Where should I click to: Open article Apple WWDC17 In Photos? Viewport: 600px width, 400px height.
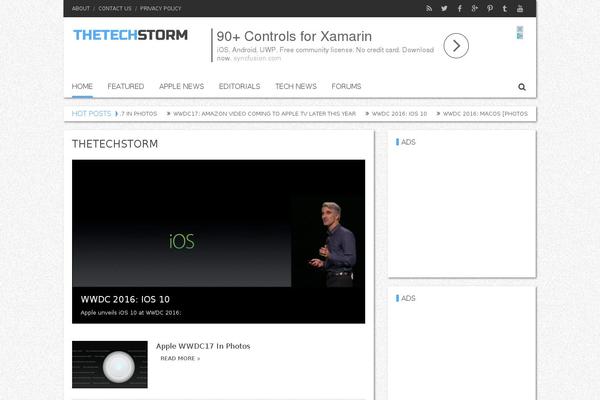coord(203,346)
